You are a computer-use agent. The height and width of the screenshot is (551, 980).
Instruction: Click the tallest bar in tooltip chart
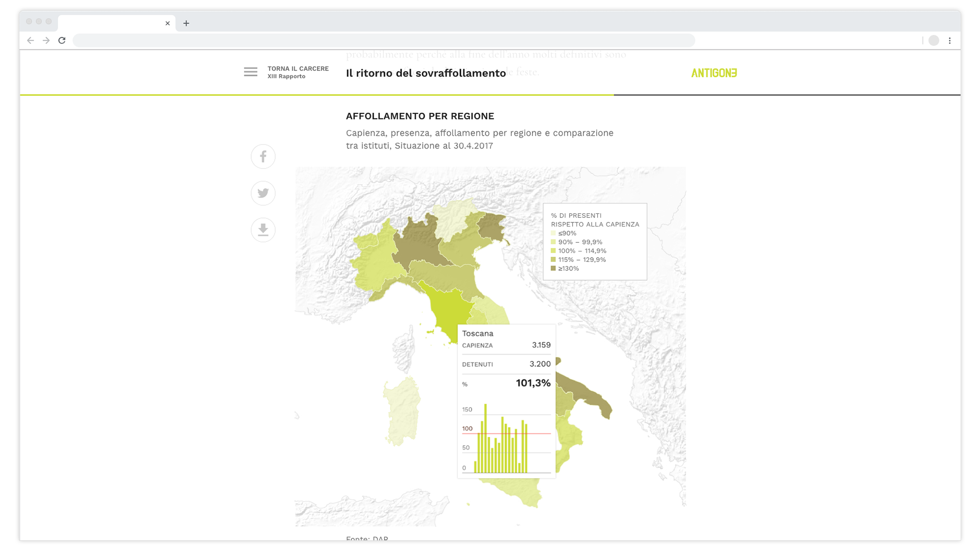click(485, 438)
